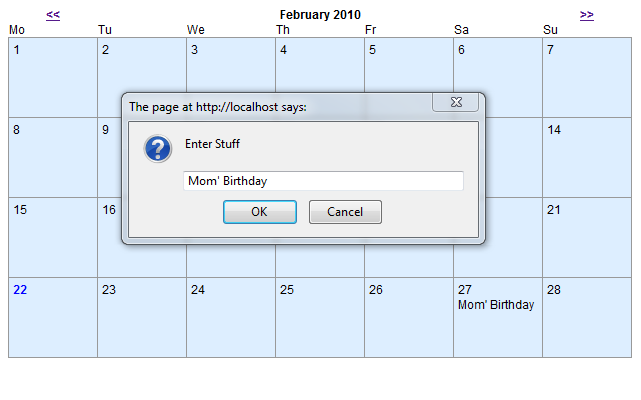This screenshot has width=641, height=400.
Task: Select the February 7 calendar cell
Action: click(x=587, y=77)
